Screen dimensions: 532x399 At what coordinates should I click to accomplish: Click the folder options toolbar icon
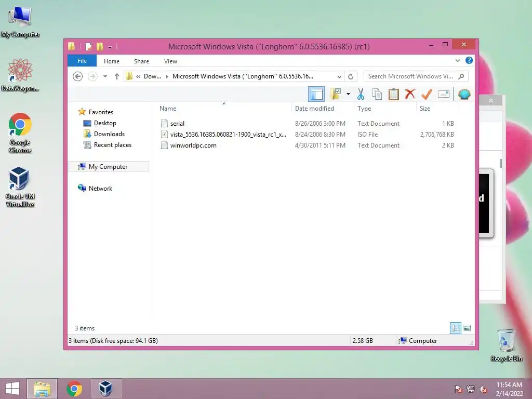pos(336,94)
